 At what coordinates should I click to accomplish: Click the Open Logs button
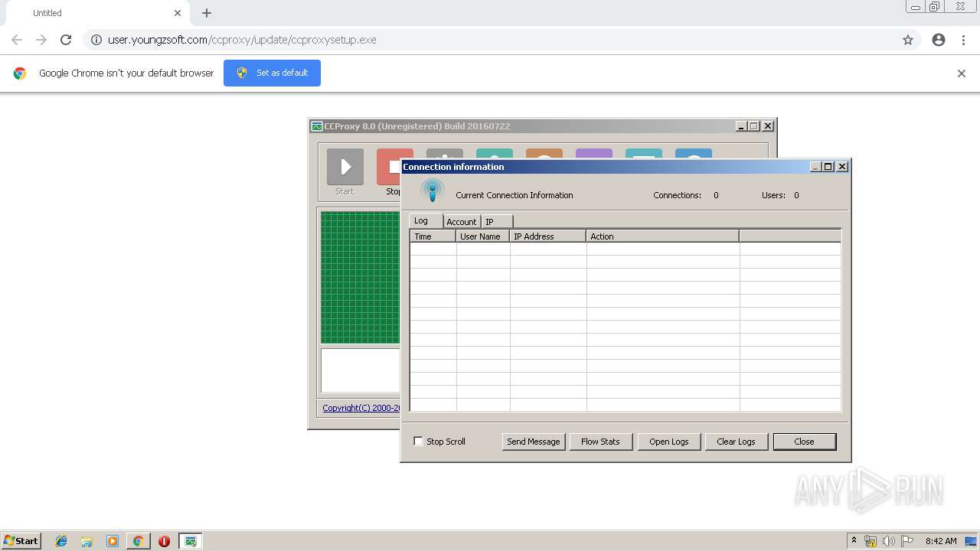coord(669,442)
